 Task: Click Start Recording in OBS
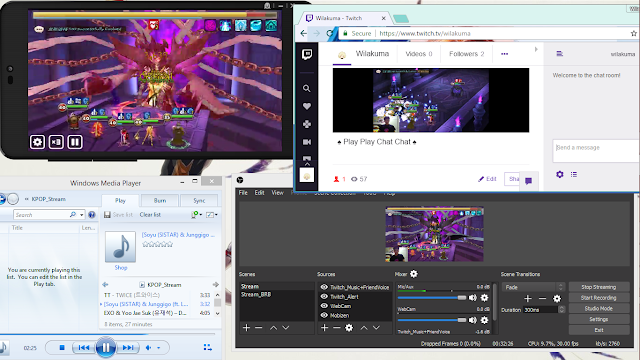599,298
